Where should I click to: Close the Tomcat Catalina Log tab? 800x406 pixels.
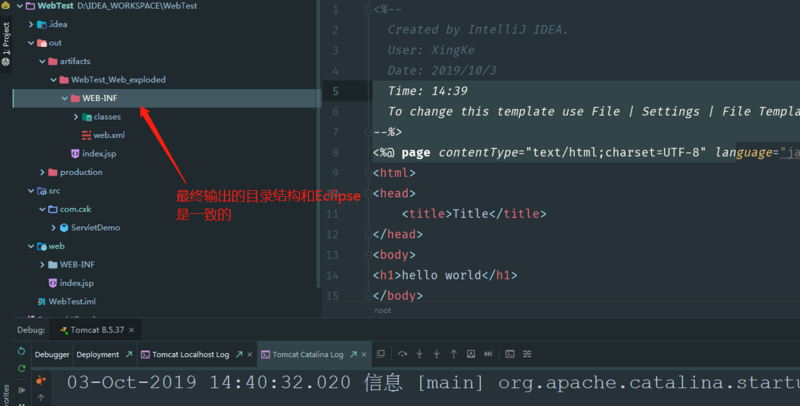tap(364, 354)
